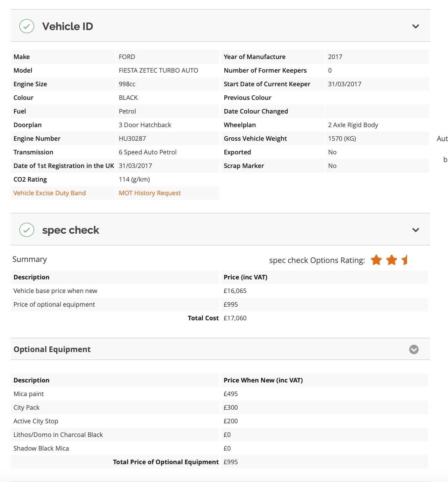The width and height of the screenshot is (448, 482).
Task: Open the MOT History Request link
Action: pyautogui.click(x=150, y=193)
